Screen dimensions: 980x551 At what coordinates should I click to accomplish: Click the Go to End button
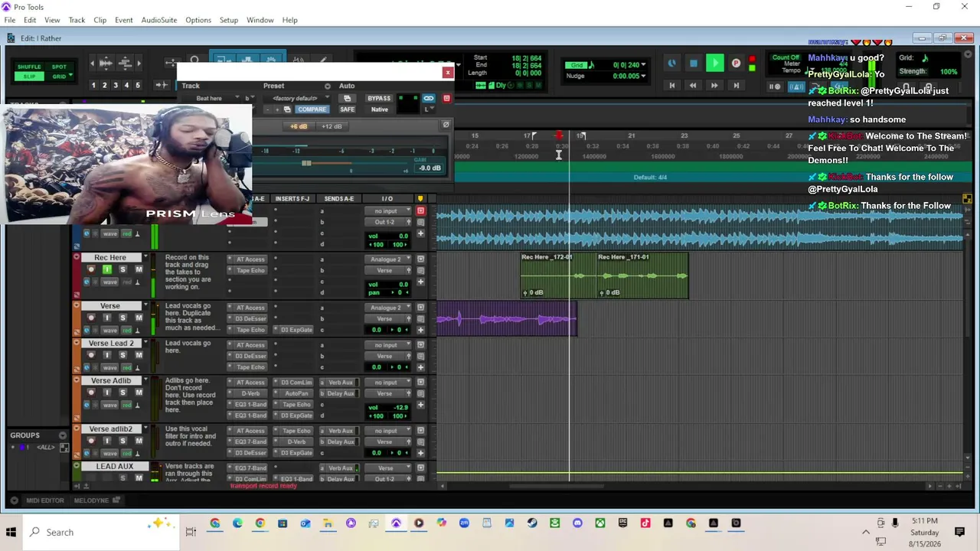(x=736, y=86)
